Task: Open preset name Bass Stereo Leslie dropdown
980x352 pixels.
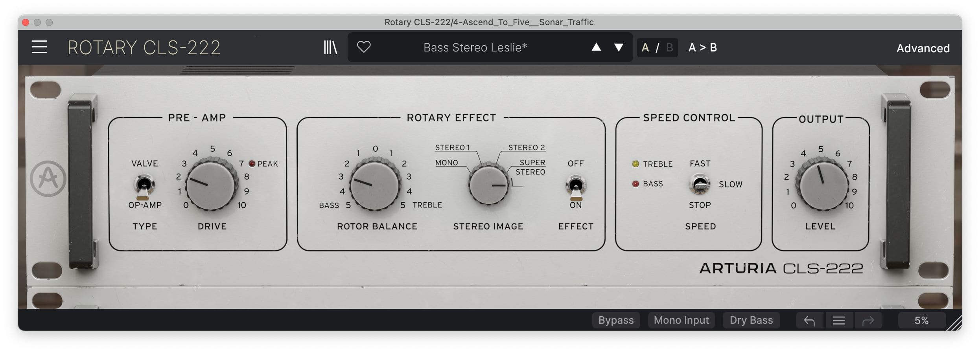Action: tap(475, 48)
